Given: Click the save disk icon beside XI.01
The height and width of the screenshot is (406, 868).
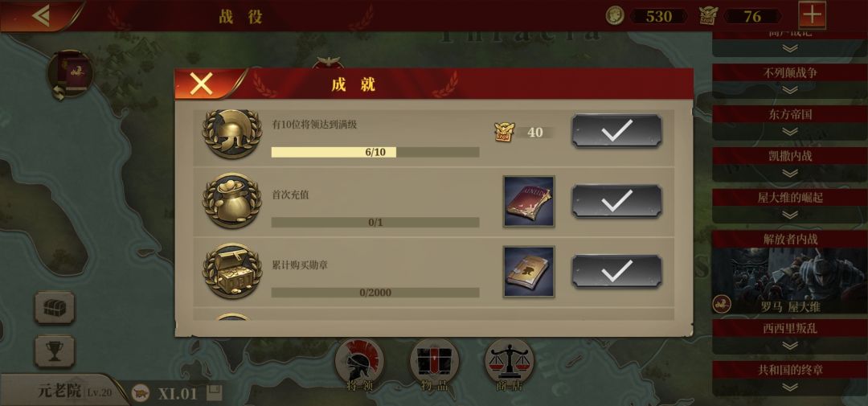Looking at the screenshot, I should click(x=215, y=393).
